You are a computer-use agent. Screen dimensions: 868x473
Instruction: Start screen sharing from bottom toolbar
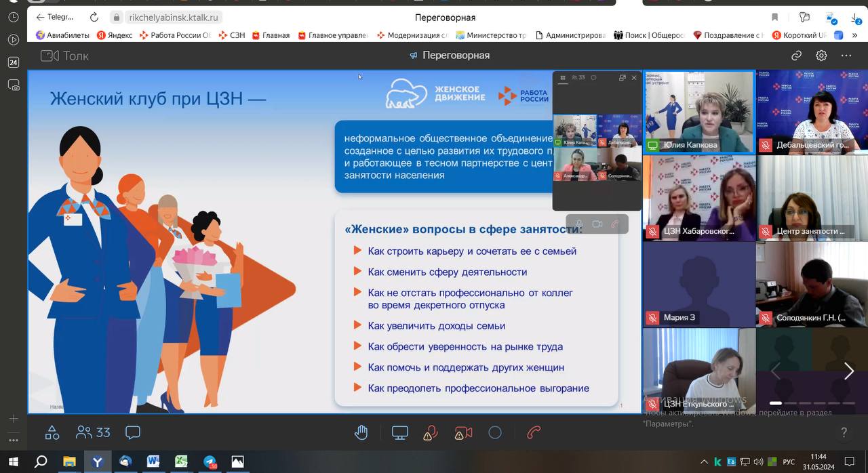pos(399,432)
